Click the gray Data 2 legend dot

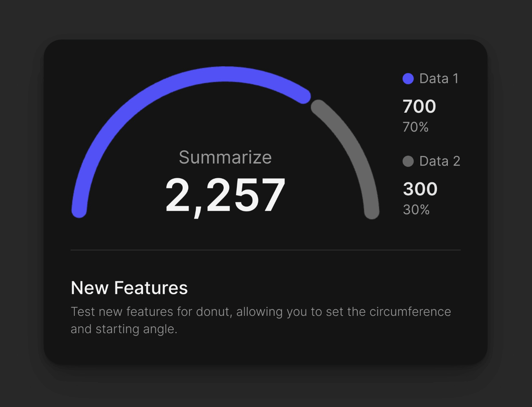coord(408,161)
